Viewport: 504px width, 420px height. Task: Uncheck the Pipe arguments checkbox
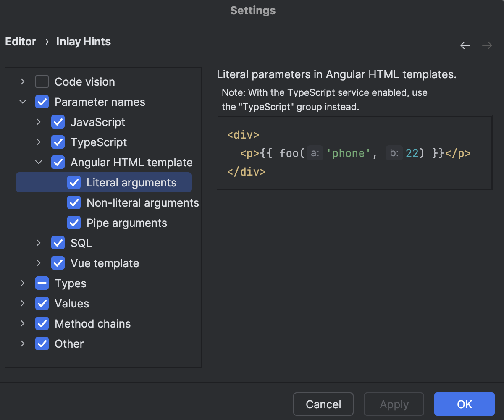click(74, 223)
